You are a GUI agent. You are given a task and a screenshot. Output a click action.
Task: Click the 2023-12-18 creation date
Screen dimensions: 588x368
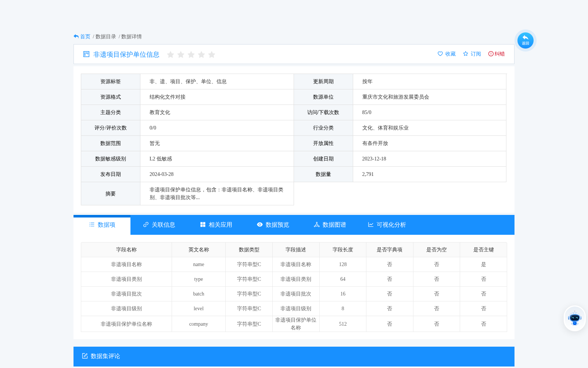(374, 159)
